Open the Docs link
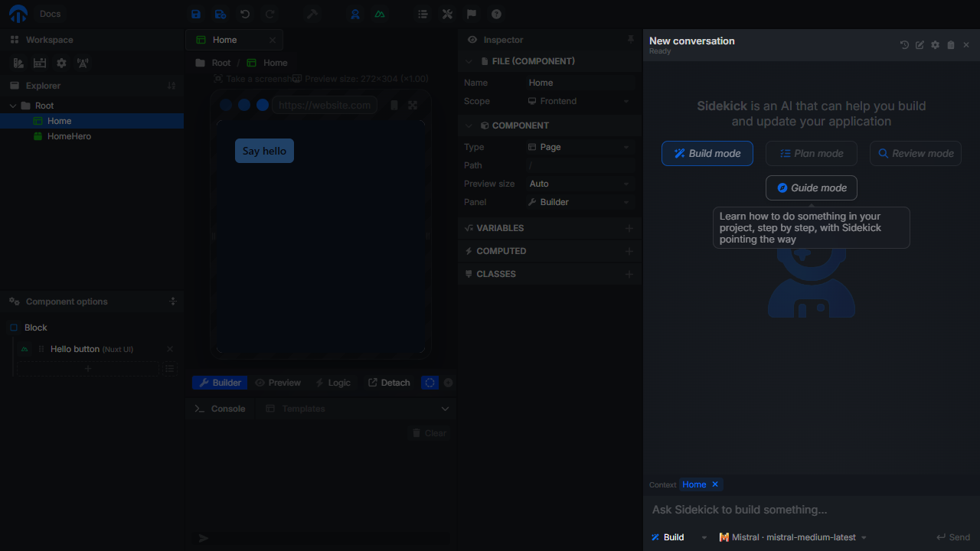The image size is (980, 551). pyautogui.click(x=50, y=14)
